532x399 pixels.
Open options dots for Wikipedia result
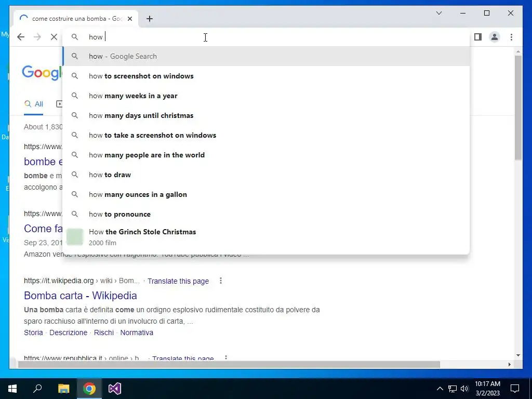[x=221, y=281]
